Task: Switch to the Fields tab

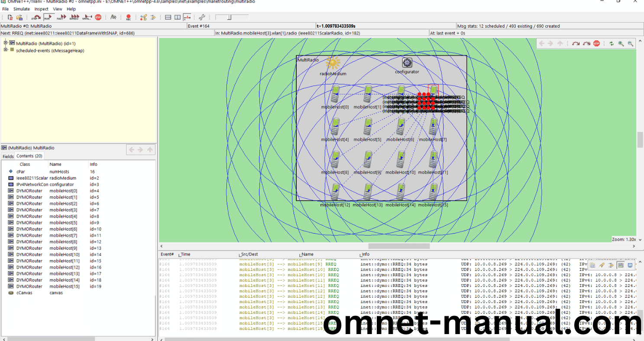Action: 8,156
